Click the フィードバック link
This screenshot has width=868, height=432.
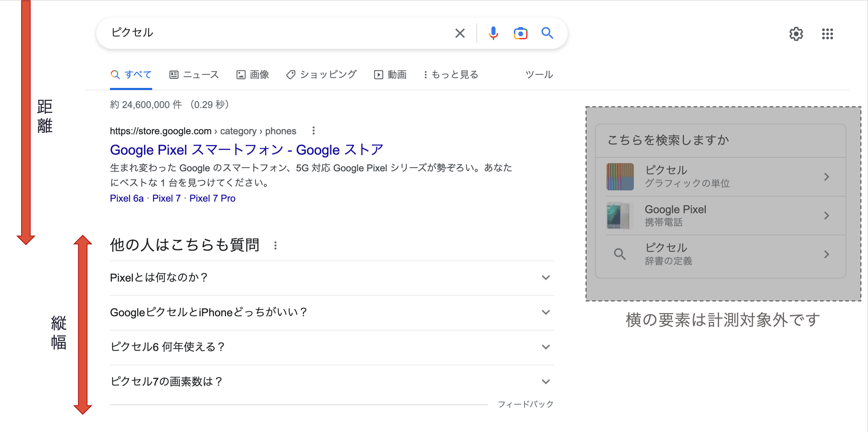[526, 404]
